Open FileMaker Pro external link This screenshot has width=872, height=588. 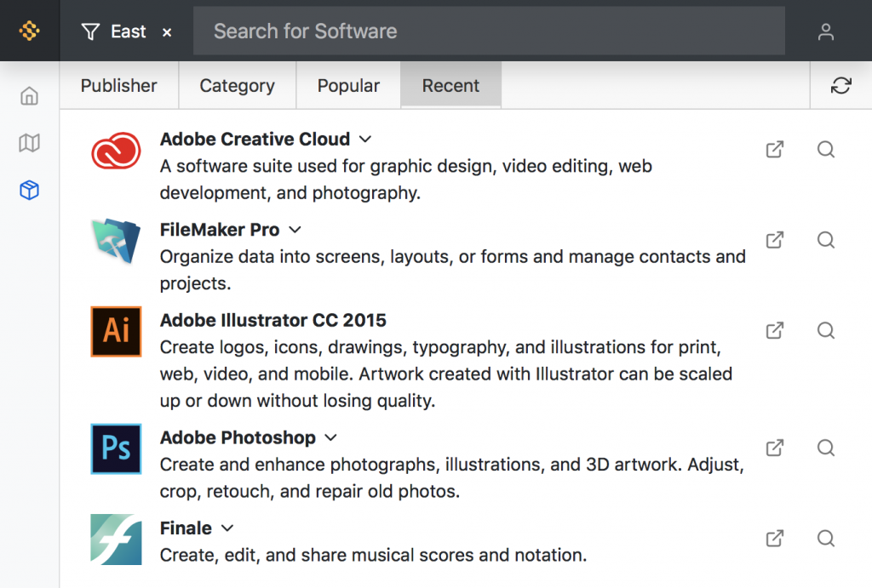(x=775, y=239)
